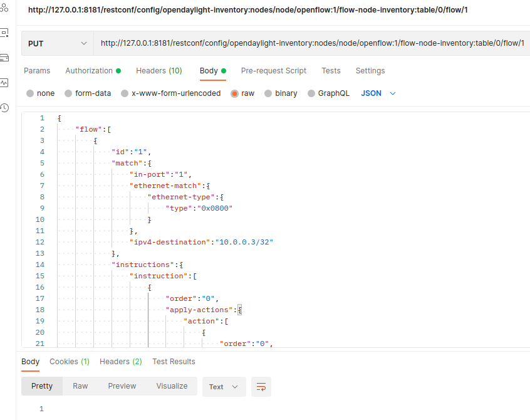Open the Pre-request Script tab
This screenshot has height=420, width=530.
[273, 71]
